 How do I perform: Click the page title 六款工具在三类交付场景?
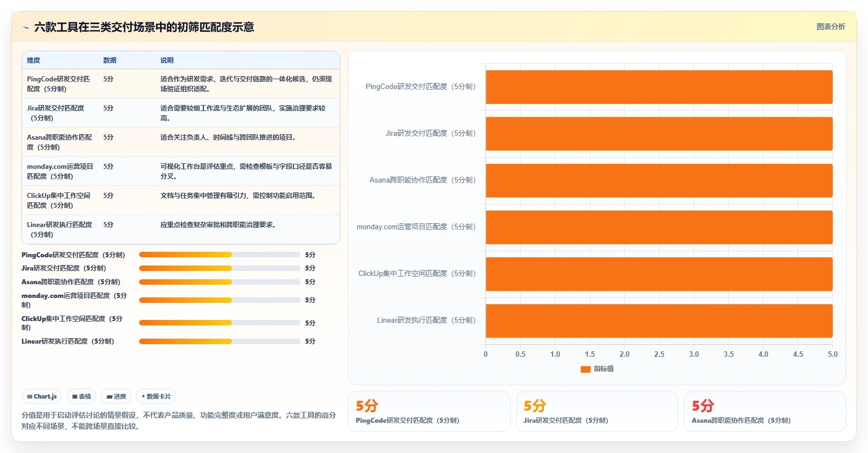click(x=144, y=27)
